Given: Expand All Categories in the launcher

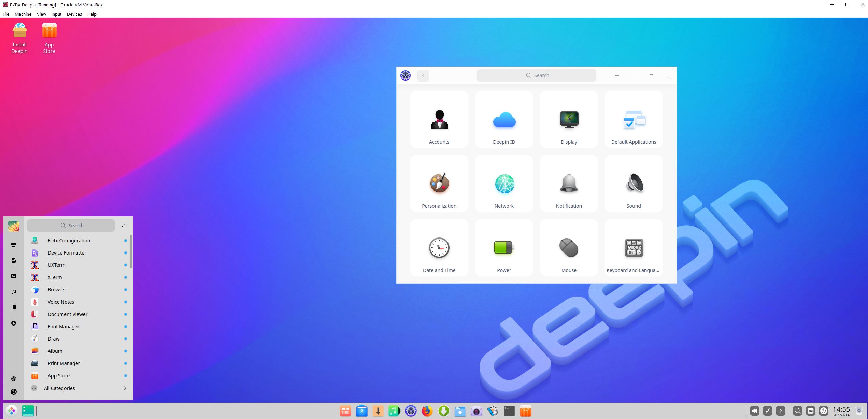Looking at the screenshot, I should [x=79, y=388].
